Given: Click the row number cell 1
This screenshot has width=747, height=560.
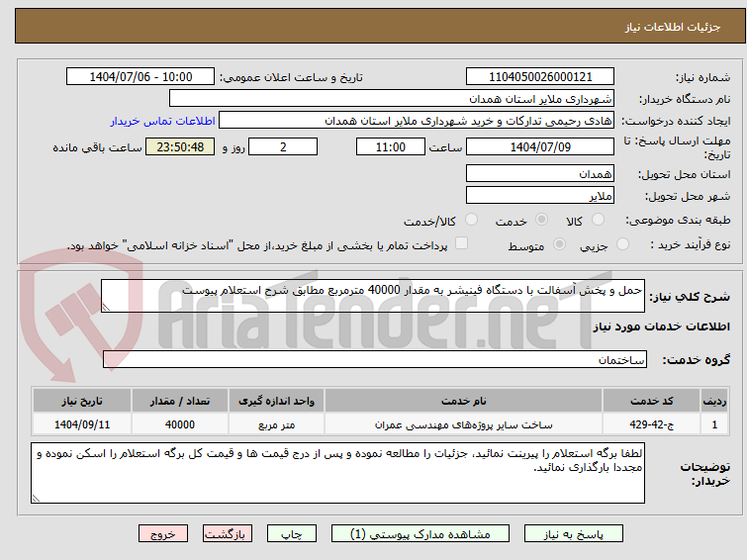Looking at the screenshot, I should 714,424.
